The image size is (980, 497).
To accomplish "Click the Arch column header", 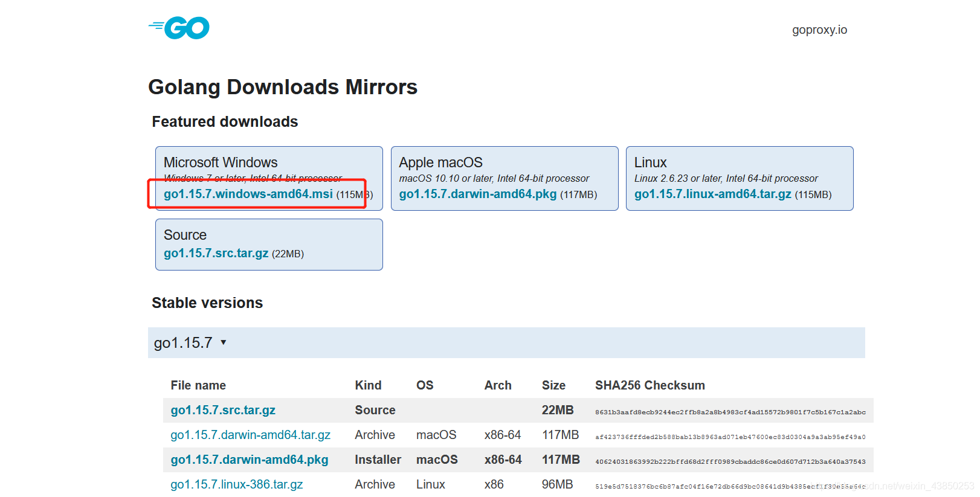I will click(x=498, y=385).
